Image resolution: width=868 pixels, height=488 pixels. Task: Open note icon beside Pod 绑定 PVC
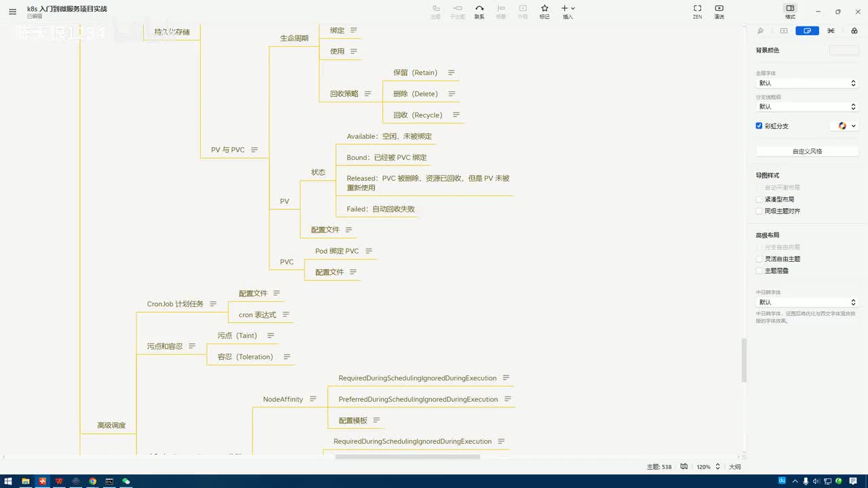369,251
